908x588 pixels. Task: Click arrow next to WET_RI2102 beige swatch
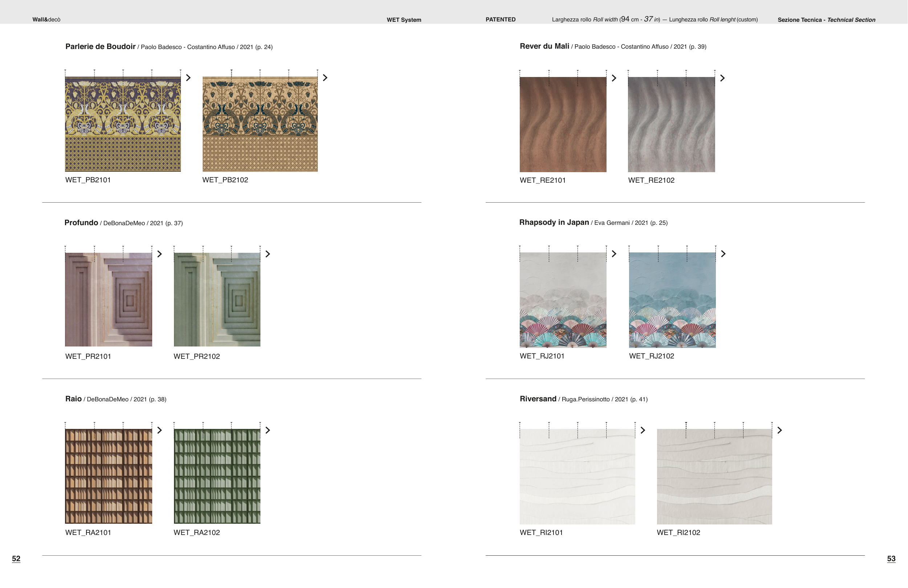779,430
